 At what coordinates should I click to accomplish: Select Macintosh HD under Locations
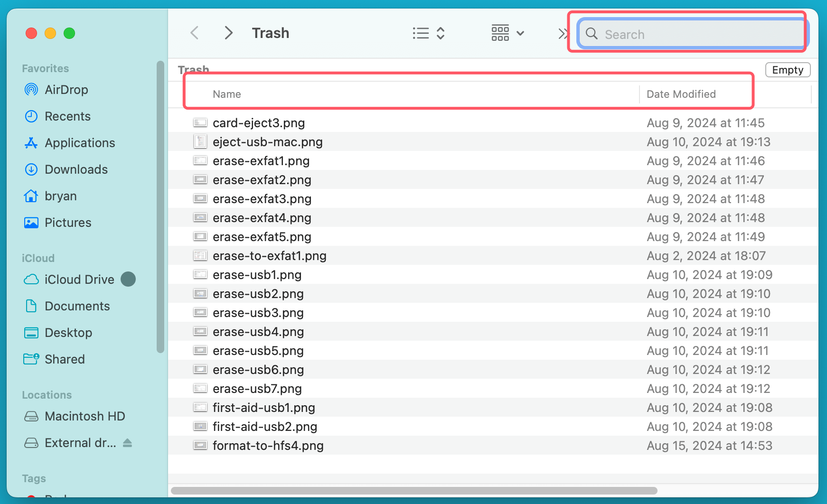pyautogui.click(x=85, y=416)
